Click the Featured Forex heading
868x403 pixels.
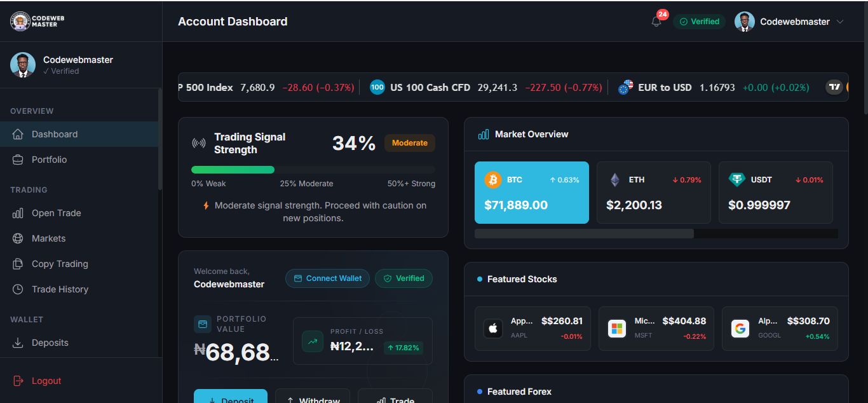click(519, 392)
